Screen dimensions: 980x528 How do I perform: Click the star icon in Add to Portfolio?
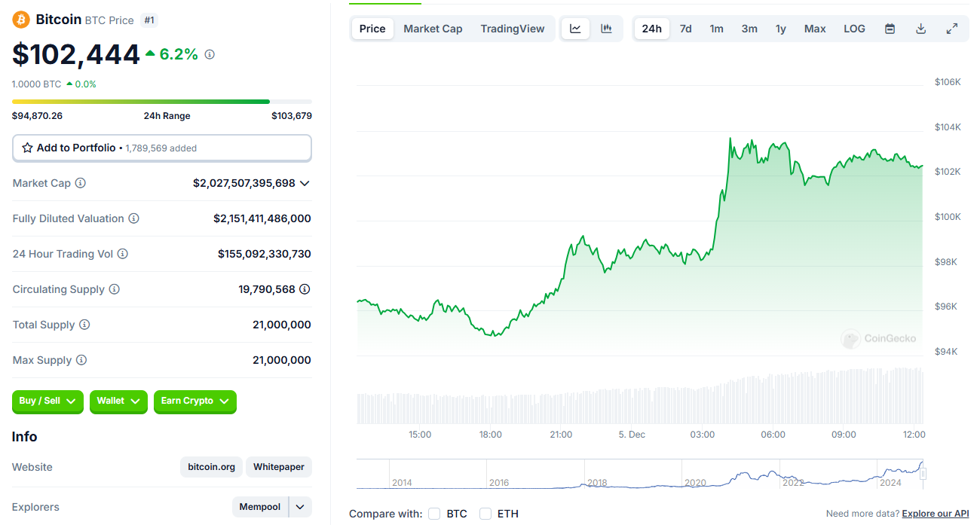click(x=27, y=148)
